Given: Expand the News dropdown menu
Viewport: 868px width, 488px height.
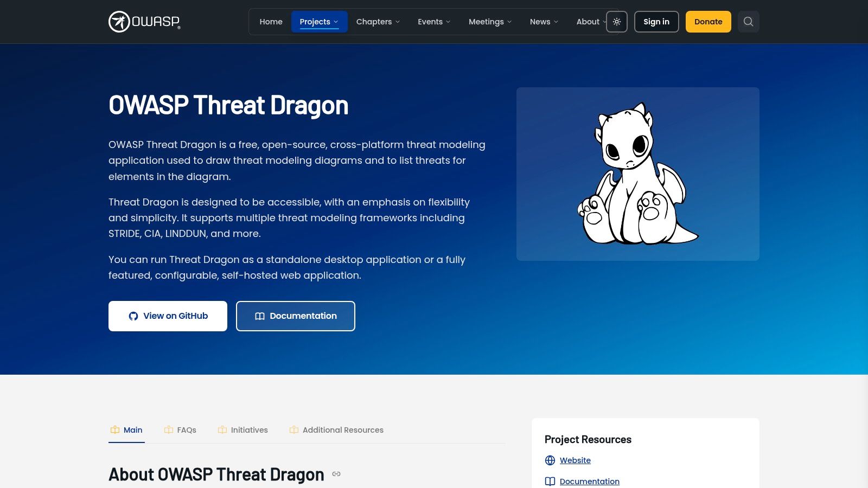Looking at the screenshot, I should [544, 22].
